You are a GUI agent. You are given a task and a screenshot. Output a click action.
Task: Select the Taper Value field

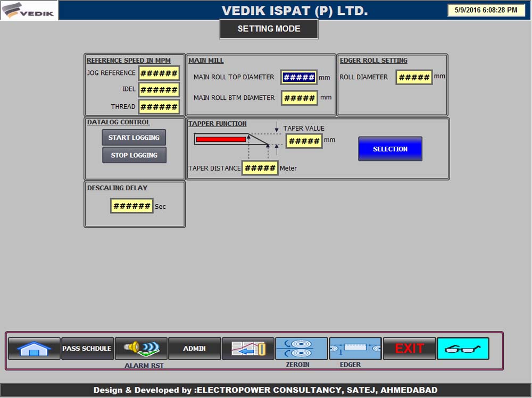[x=304, y=141]
